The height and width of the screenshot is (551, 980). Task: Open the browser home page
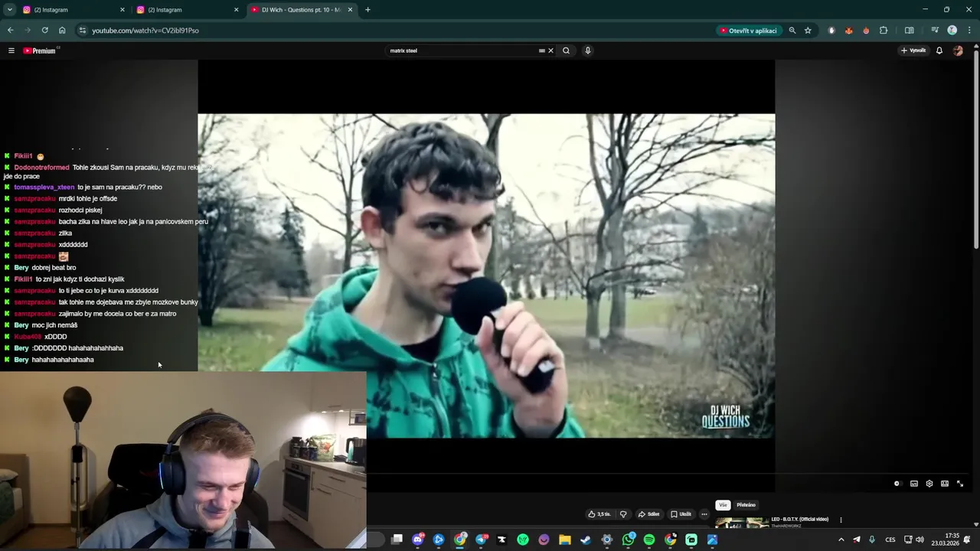click(x=62, y=31)
